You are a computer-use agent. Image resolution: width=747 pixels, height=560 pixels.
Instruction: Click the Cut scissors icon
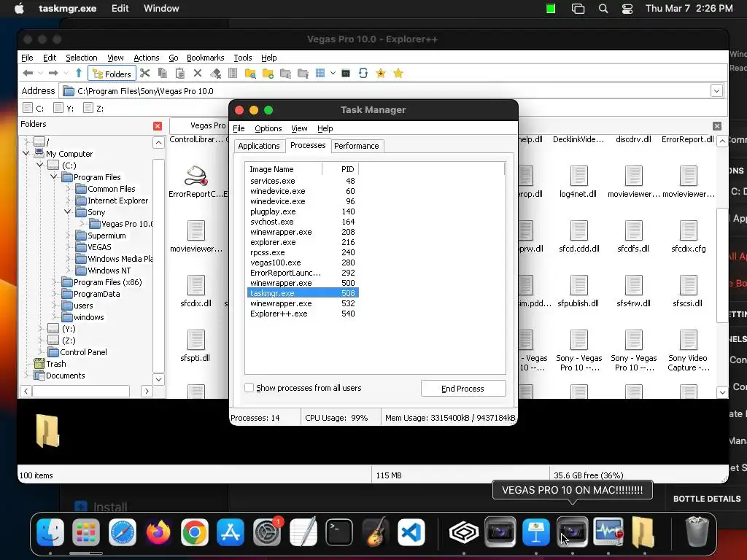pyautogui.click(x=145, y=74)
